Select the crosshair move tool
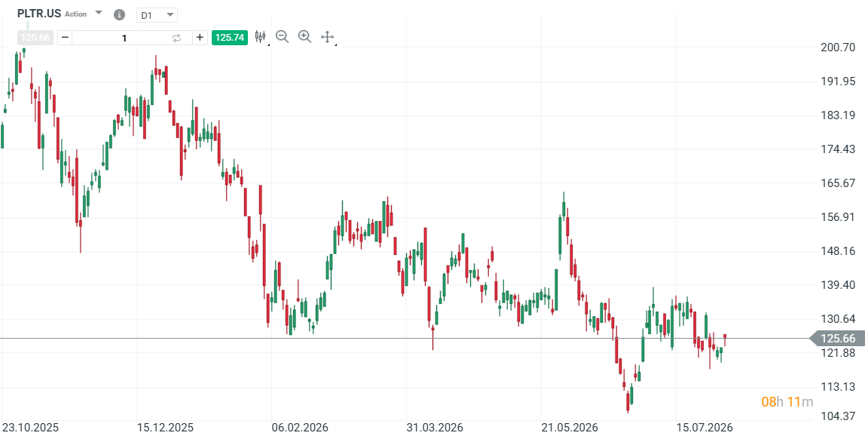 pyautogui.click(x=327, y=37)
